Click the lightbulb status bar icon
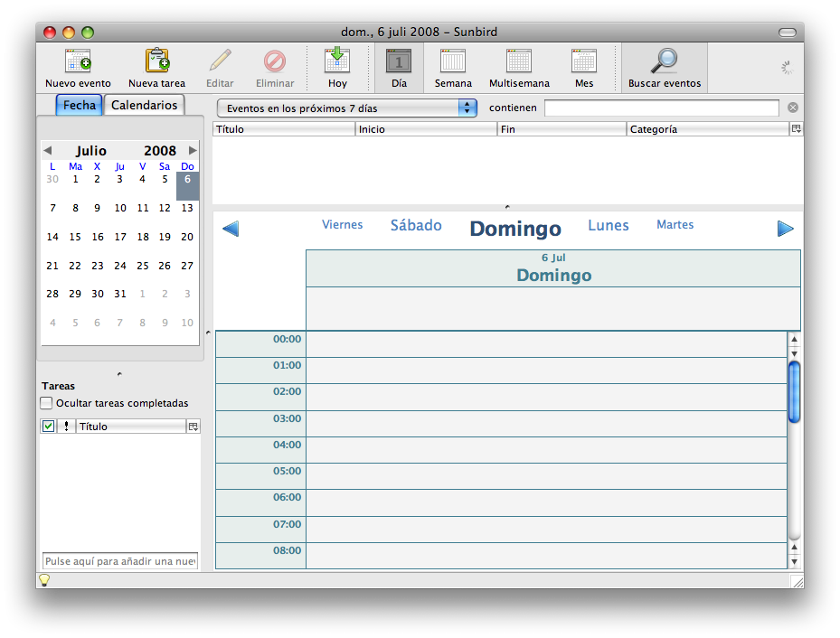Viewport: 840px width, 638px height. [x=44, y=579]
